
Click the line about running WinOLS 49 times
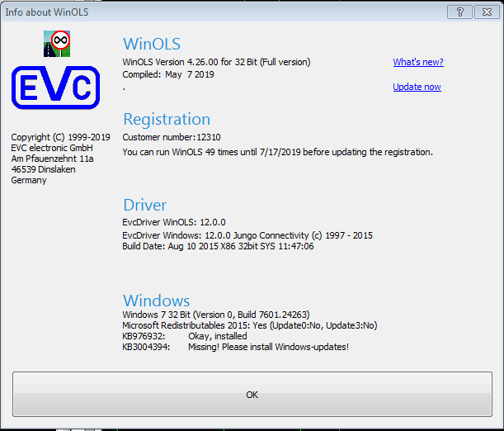point(277,152)
